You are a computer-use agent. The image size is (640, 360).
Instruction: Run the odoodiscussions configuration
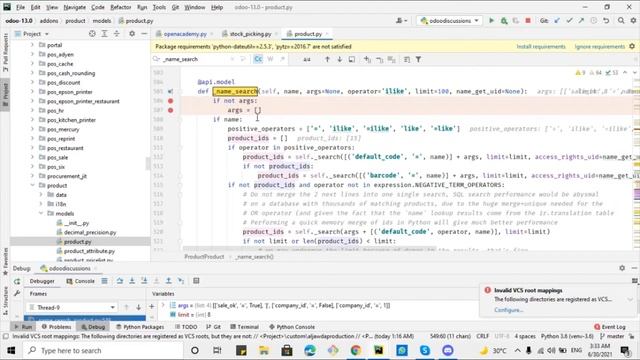pos(491,20)
